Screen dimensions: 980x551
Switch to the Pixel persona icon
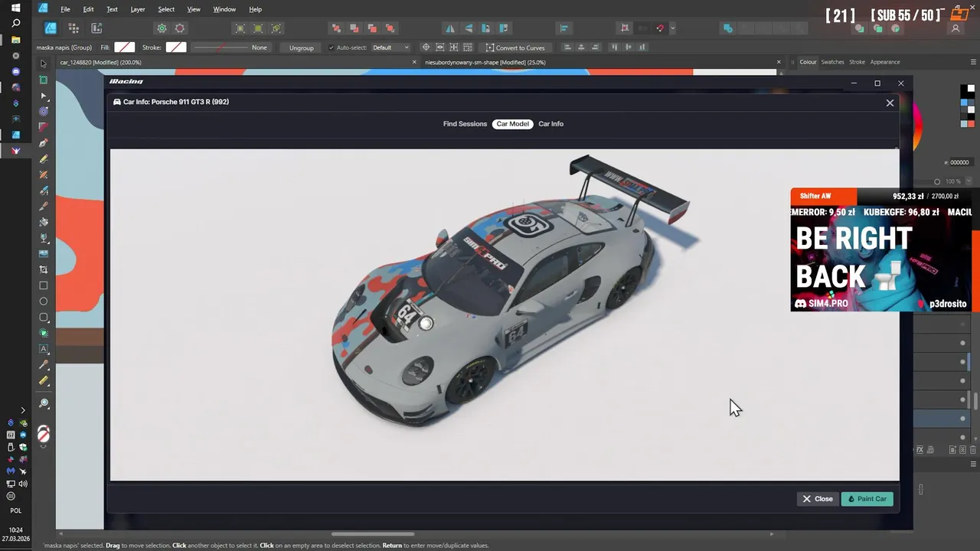point(73,28)
